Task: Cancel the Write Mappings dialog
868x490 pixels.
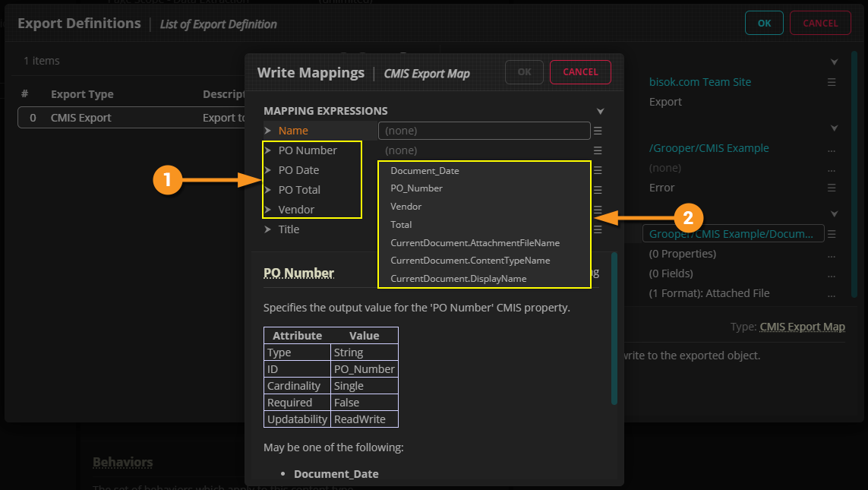Action: [580, 72]
